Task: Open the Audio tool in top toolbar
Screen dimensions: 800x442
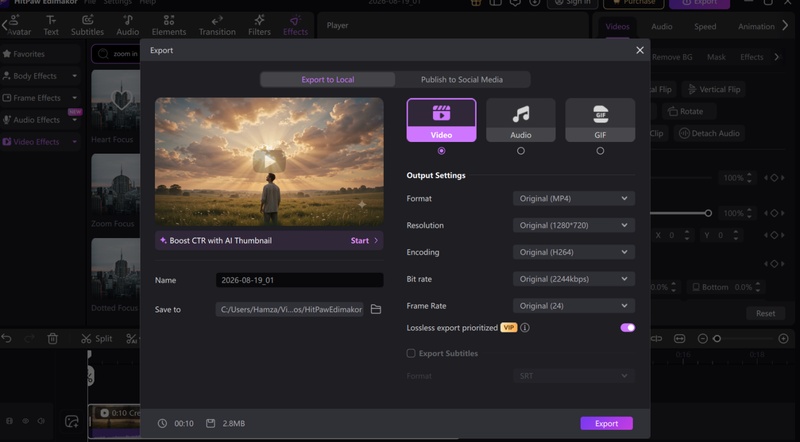Action: (128, 26)
